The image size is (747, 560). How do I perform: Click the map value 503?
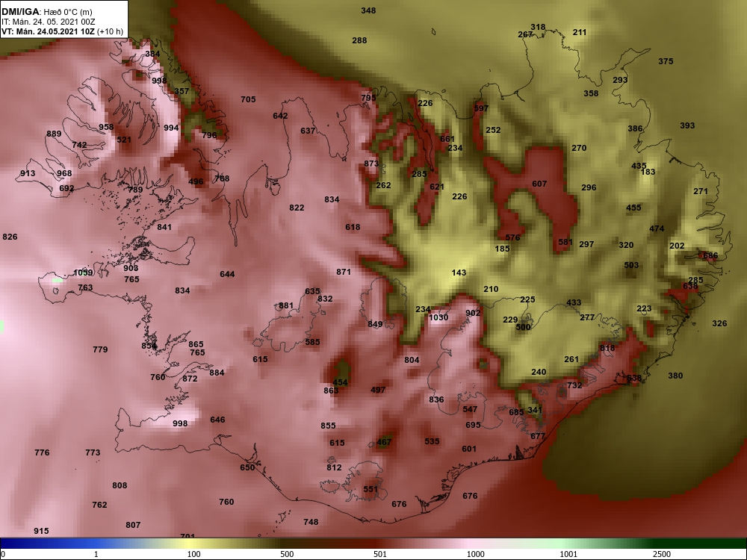(x=631, y=265)
